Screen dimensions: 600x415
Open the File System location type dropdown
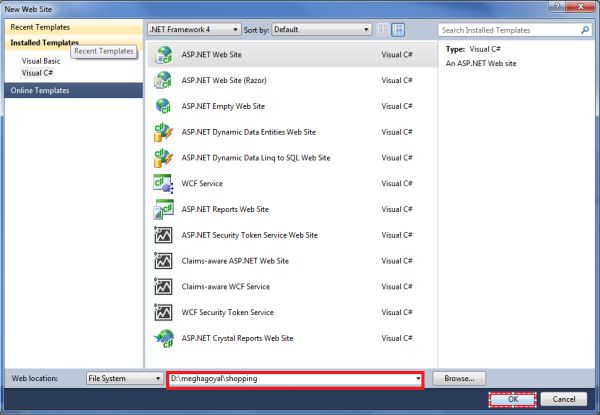tap(125, 378)
